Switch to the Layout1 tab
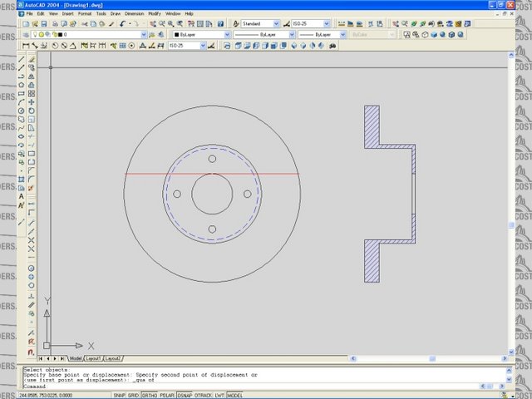 (93, 358)
